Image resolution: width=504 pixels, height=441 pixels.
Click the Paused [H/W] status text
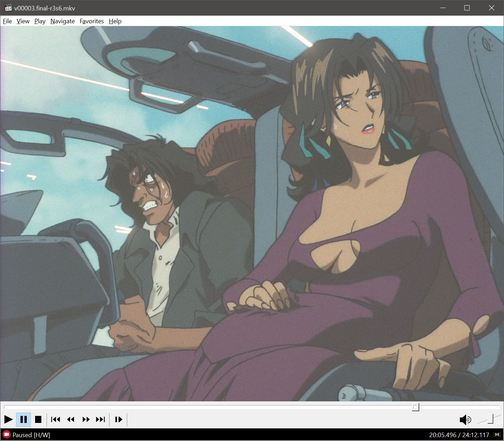[31, 435]
